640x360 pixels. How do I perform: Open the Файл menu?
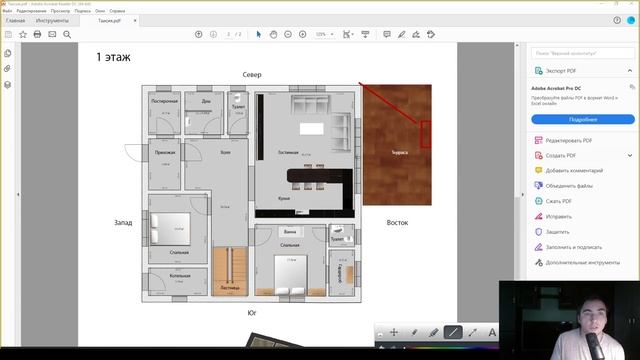point(7,11)
